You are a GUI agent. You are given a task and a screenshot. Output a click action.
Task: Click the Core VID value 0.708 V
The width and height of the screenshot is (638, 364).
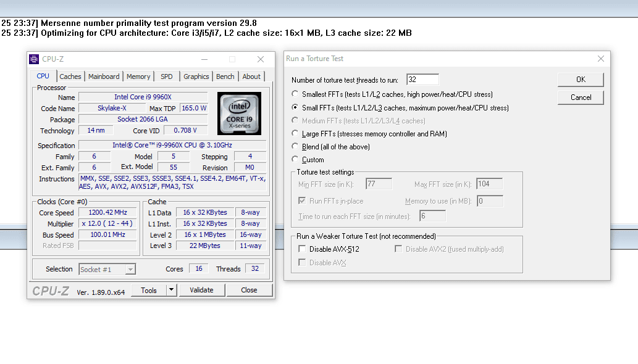pyautogui.click(x=185, y=130)
